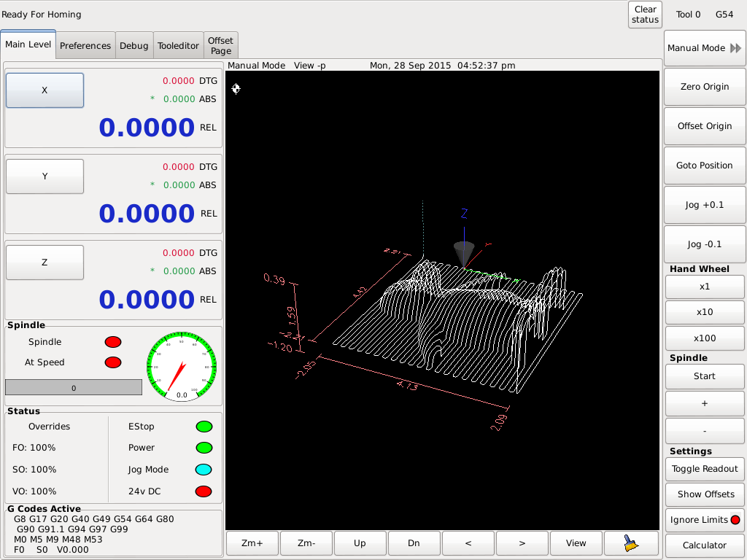Switch to the Tooleditor tab
This screenshot has width=747, height=560.
[x=178, y=46]
